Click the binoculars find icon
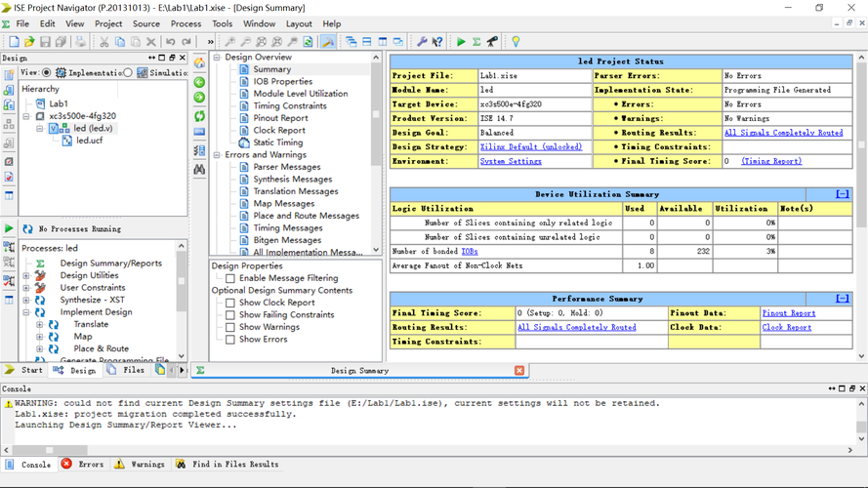868x488 pixels. click(x=200, y=169)
